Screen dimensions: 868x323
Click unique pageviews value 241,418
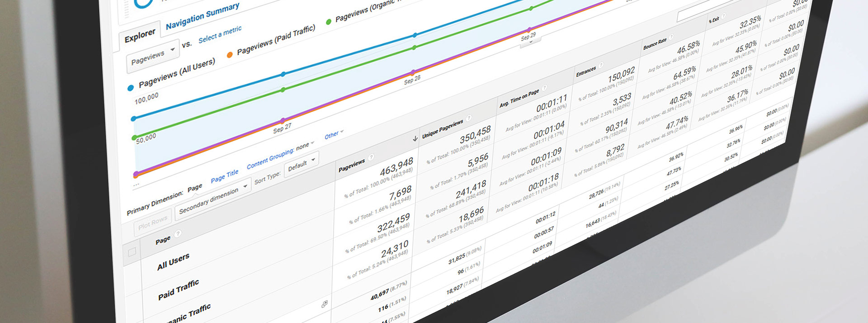(471, 190)
